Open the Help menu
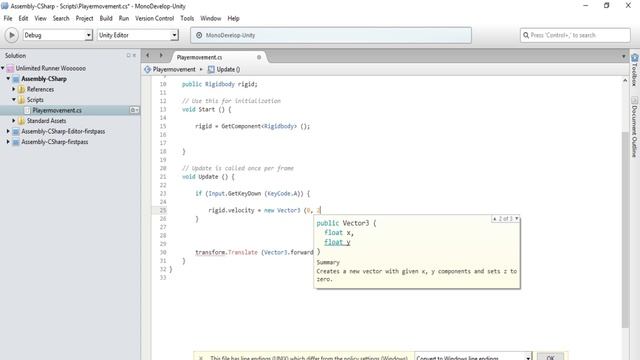 click(x=233, y=18)
